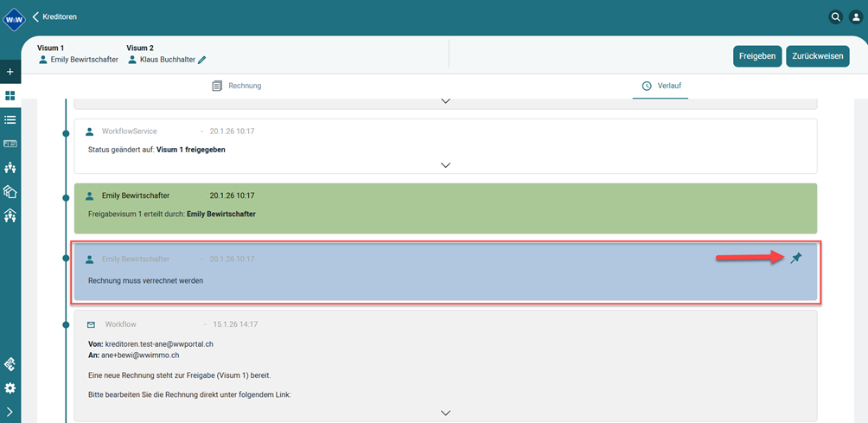
Task: Click the person icon of the WorkflowService entry
Action: (x=89, y=131)
